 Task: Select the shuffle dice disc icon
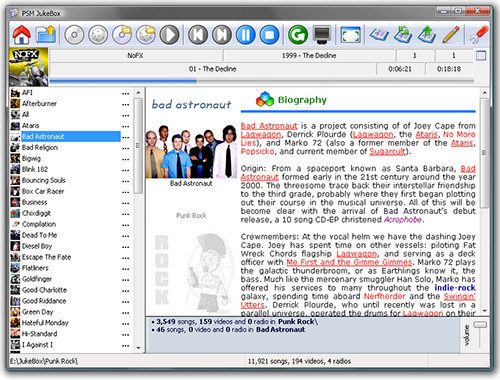click(98, 35)
